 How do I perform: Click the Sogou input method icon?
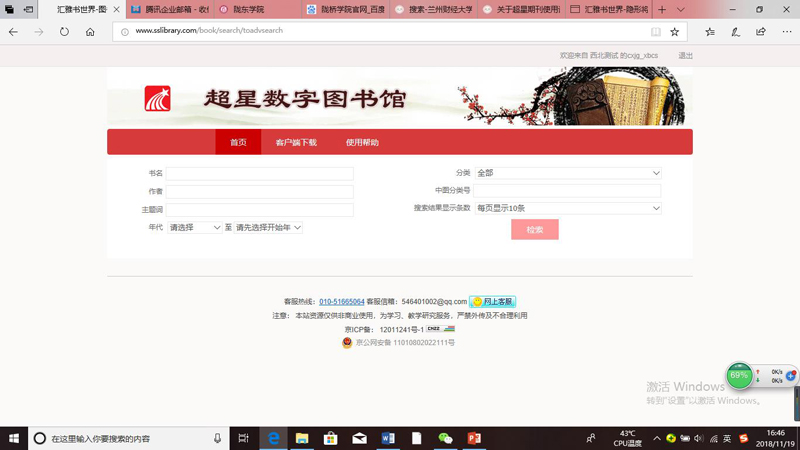pyautogui.click(x=743, y=438)
